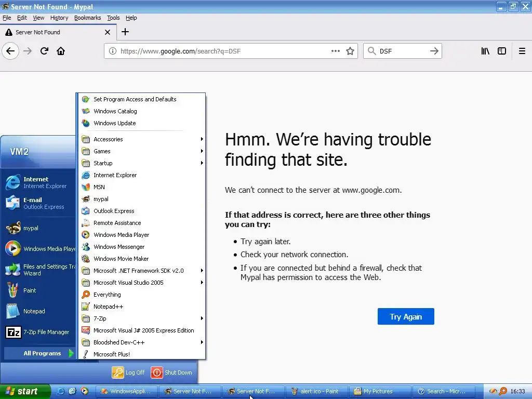Open Microsoft Plus! entry
Screen dimensions: 532x399
[x=142, y=354]
